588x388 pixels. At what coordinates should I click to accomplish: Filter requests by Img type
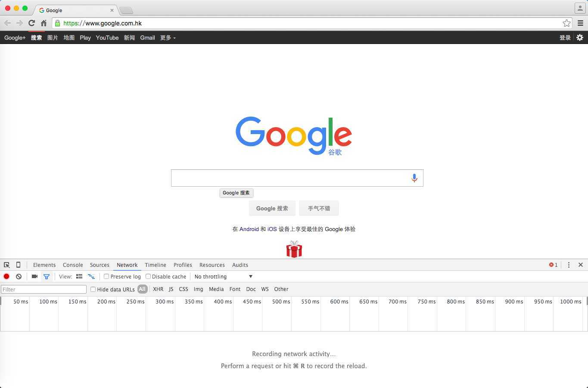pos(198,289)
